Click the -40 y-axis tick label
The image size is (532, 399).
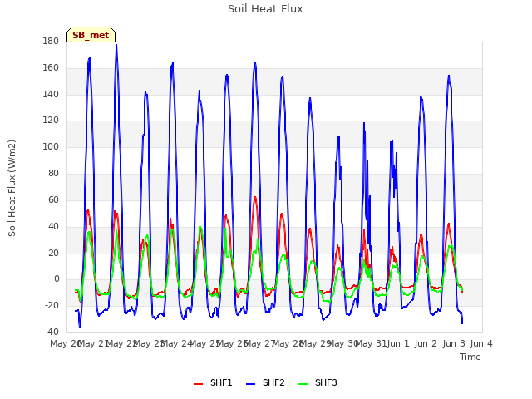coord(52,332)
